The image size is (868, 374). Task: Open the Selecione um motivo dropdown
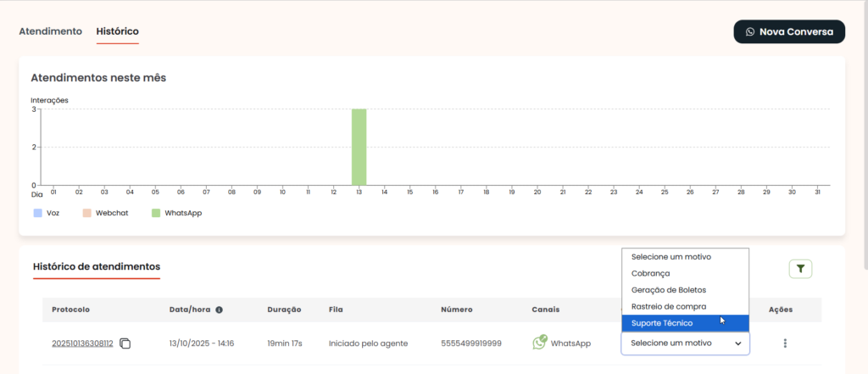[x=685, y=343]
